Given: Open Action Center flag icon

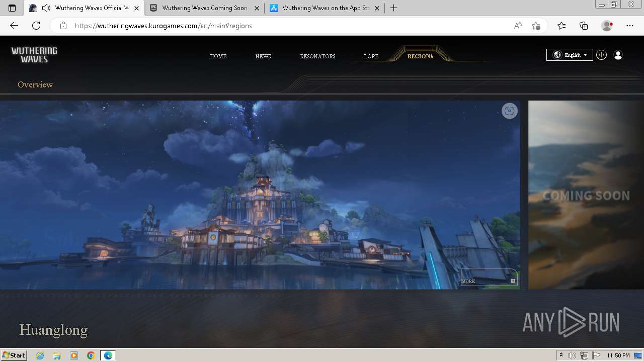Looking at the screenshot, I should tap(596, 355).
